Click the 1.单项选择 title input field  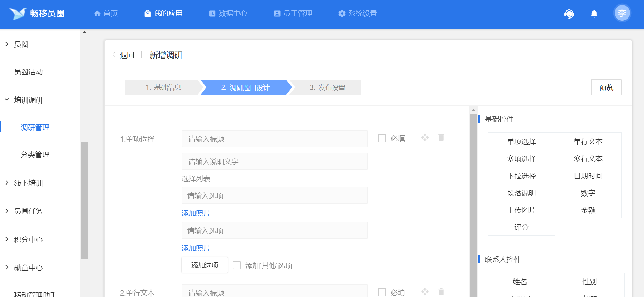pos(274,139)
